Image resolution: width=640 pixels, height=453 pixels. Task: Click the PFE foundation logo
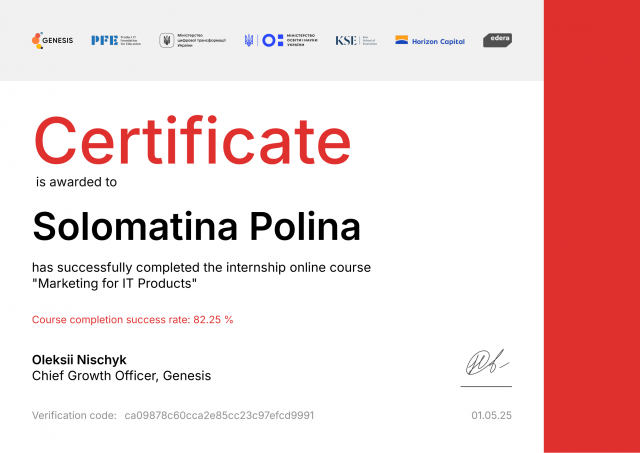tap(115, 40)
